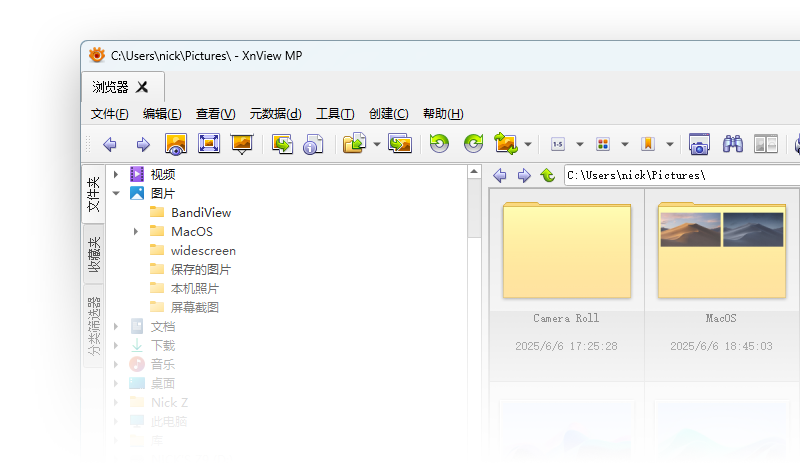
Task: Expand the 视频 tree node
Action: [x=116, y=175]
